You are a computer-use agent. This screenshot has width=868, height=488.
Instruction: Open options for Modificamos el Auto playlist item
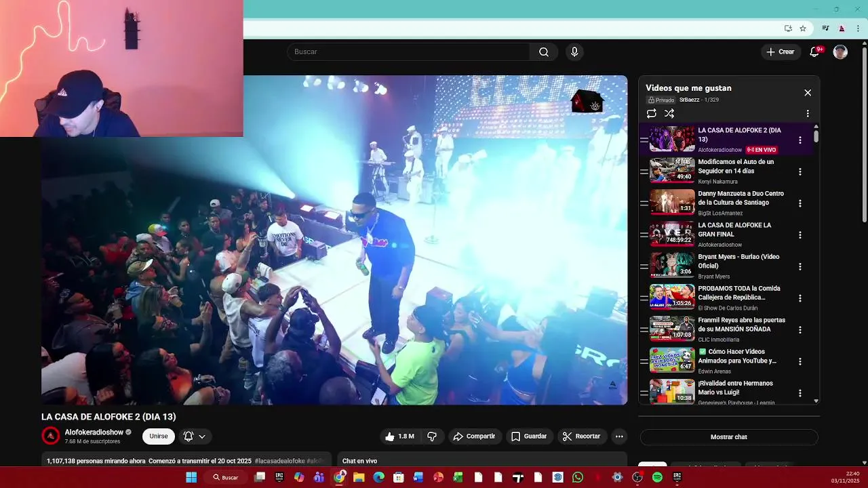(x=800, y=172)
